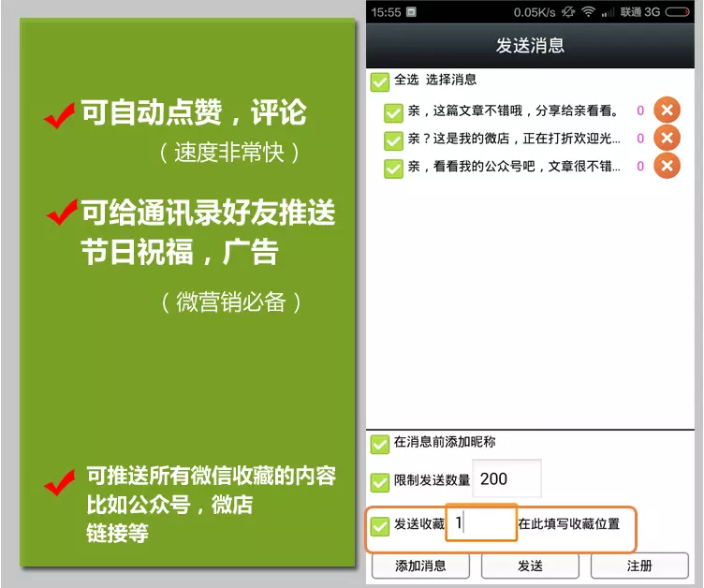Tap the notification icon beside 15:55

pos(411,12)
